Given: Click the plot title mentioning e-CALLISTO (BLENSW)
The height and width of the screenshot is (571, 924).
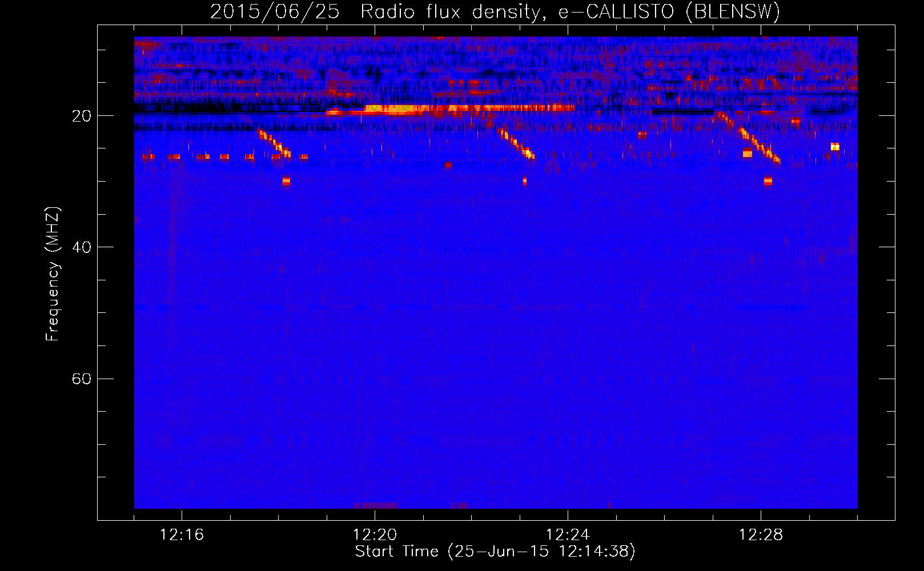Looking at the screenshot, I should (495, 11).
